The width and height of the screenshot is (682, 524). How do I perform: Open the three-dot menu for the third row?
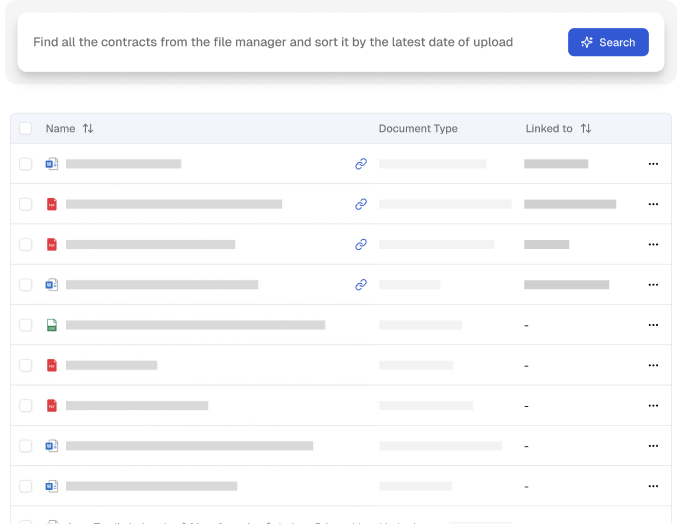pyautogui.click(x=653, y=244)
